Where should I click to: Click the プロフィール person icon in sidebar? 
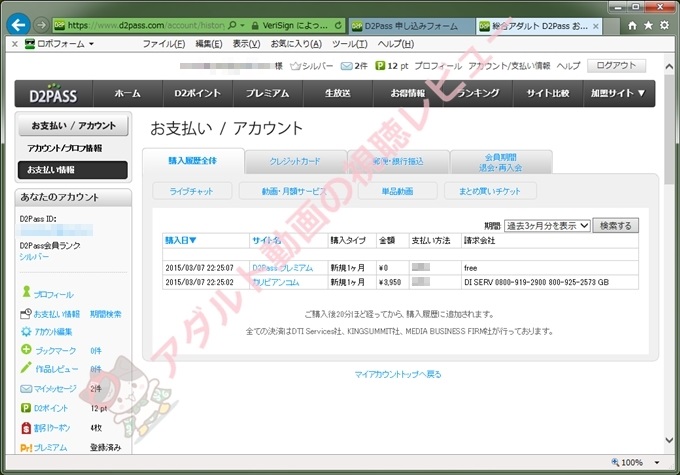[x=26, y=292]
